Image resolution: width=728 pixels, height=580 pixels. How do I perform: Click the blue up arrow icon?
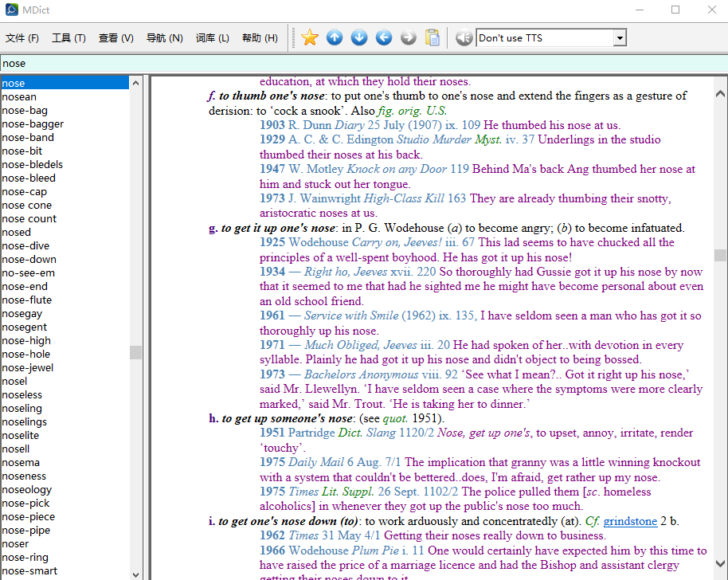tap(335, 37)
